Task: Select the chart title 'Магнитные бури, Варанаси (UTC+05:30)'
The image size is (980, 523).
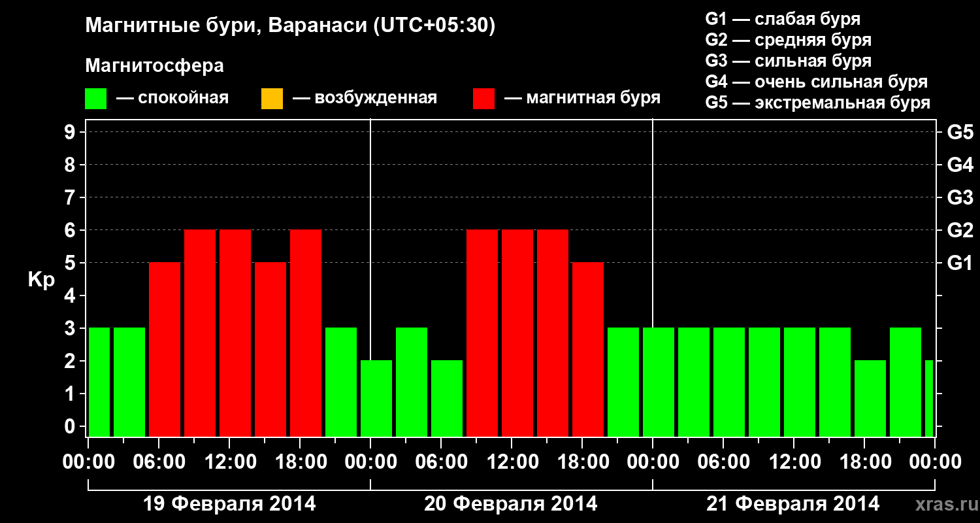Action: (290, 26)
